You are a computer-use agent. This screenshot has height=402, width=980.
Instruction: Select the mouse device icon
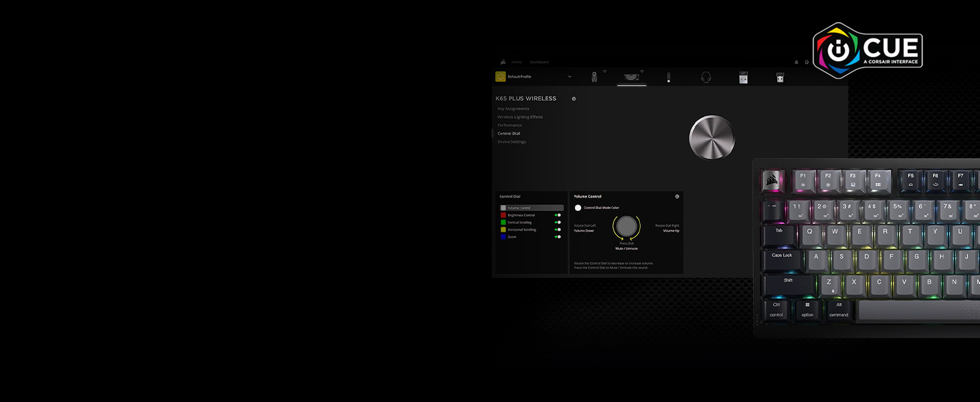pyautogui.click(x=594, y=77)
